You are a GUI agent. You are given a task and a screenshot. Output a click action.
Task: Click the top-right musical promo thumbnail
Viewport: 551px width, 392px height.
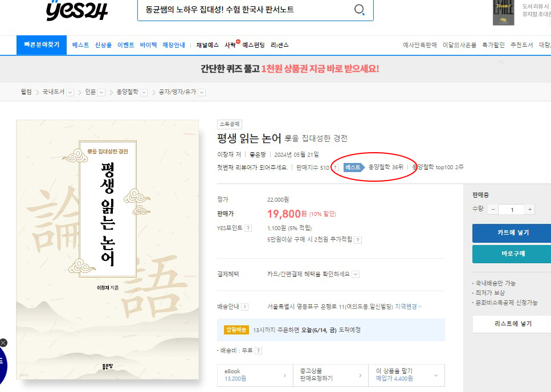click(503, 13)
